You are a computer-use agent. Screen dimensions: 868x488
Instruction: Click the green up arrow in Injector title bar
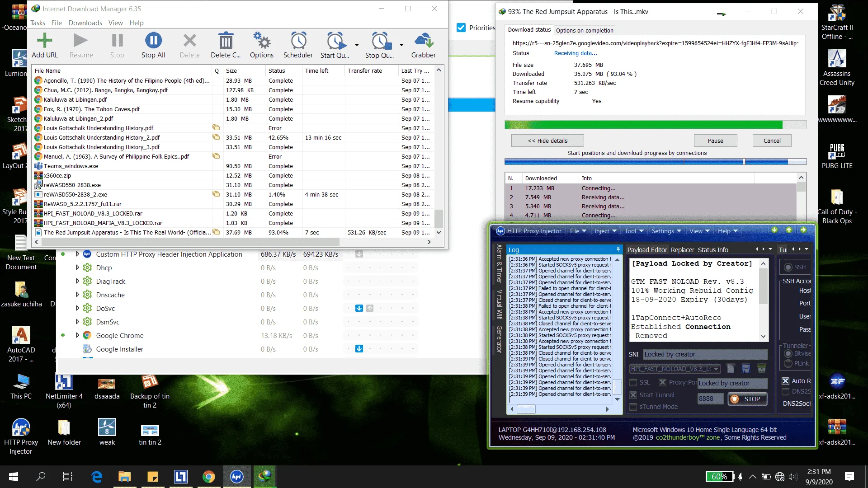click(789, 230)
